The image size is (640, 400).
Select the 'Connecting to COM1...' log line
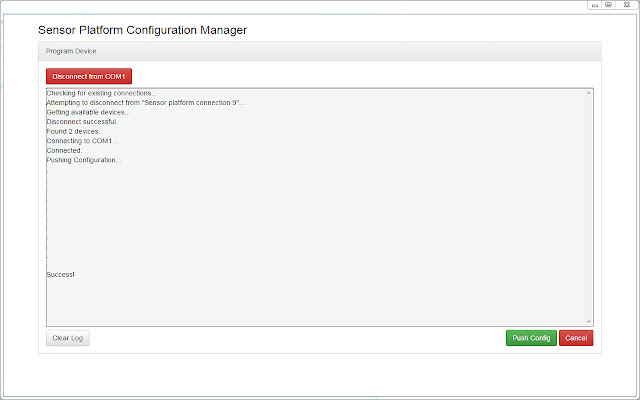[x=82, y=141]
